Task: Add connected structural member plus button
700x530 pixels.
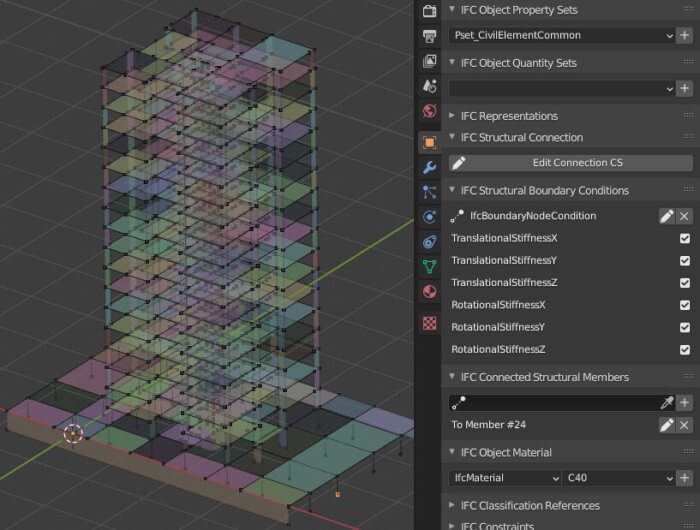Action: pos(684,403)
